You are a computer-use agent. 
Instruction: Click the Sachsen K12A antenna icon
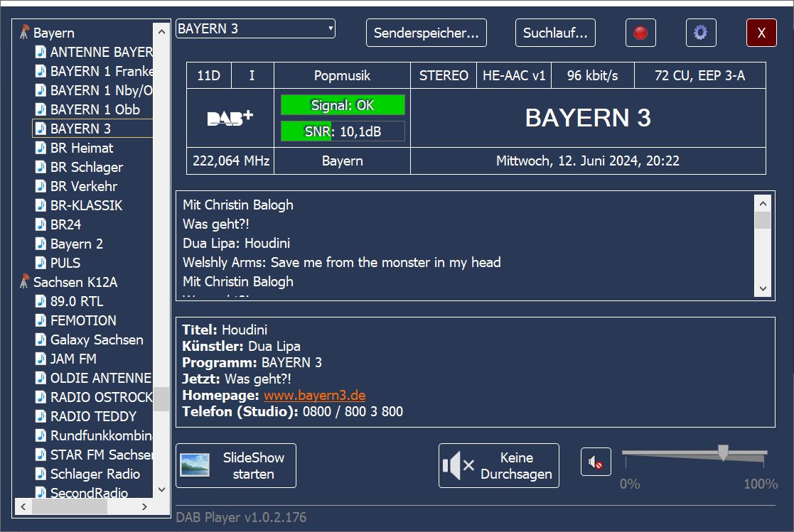(24, 282)
